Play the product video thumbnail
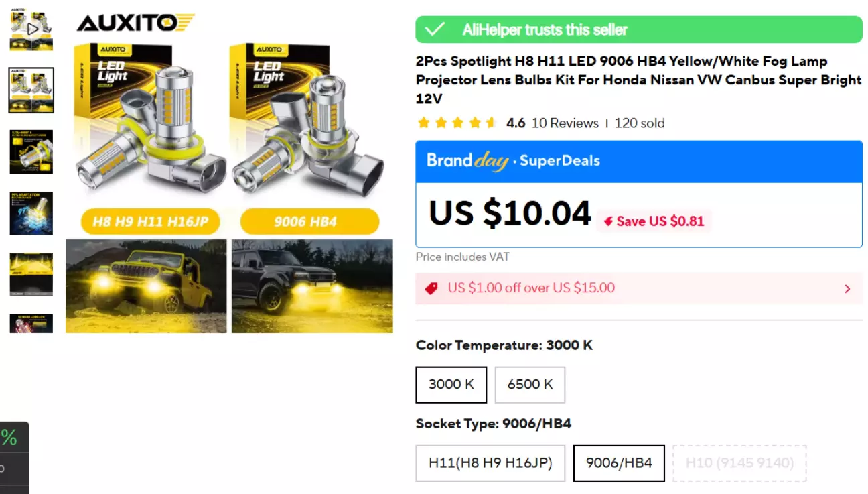 click(31, 29)
